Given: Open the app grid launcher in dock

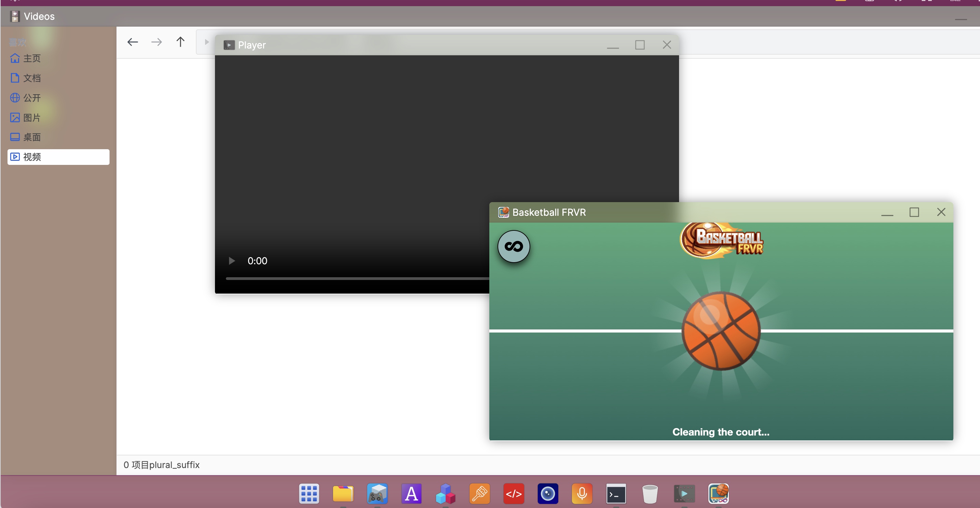Looking at the screenshot, I should click(309, 494).
